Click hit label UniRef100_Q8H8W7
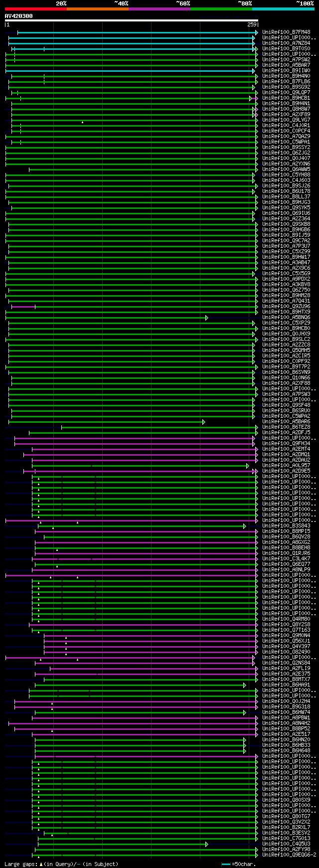 coord(286,109)
